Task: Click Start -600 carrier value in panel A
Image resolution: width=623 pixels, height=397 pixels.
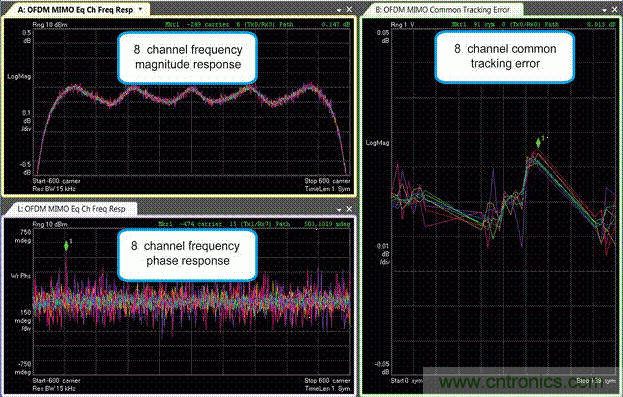Action: (56, 181)
